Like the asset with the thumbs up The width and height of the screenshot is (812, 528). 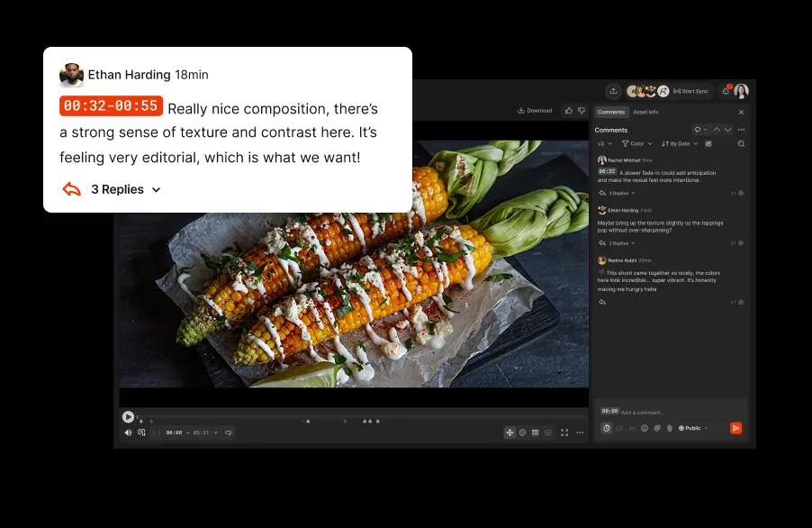[x=568, y=111]
